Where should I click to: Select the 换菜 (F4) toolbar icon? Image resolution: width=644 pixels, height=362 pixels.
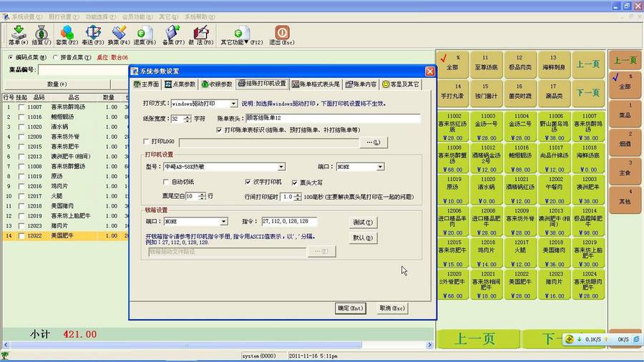pyautogui.click(x=119, y=34)
